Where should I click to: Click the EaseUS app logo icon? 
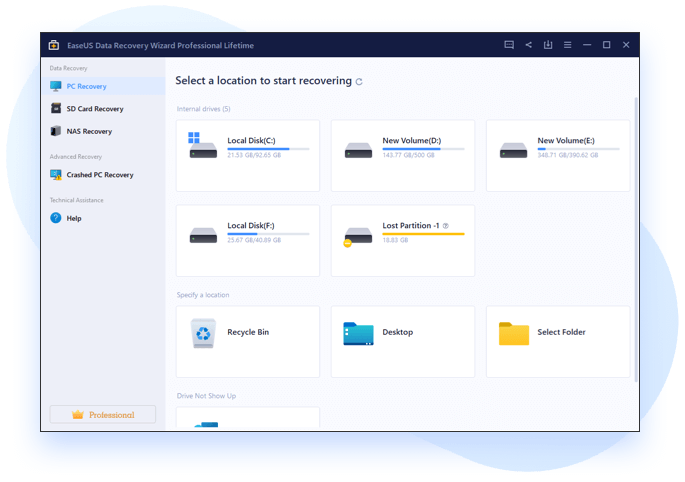[54, 45]
